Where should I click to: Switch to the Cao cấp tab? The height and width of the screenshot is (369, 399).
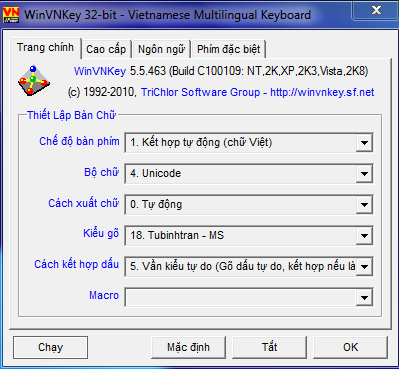coord(106,49)
